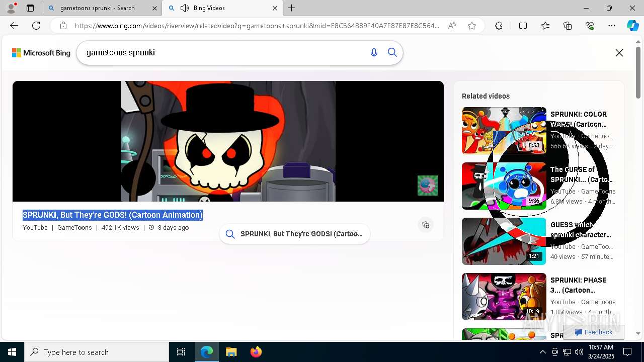Play the main SPRUNKI GODS video

228,141
